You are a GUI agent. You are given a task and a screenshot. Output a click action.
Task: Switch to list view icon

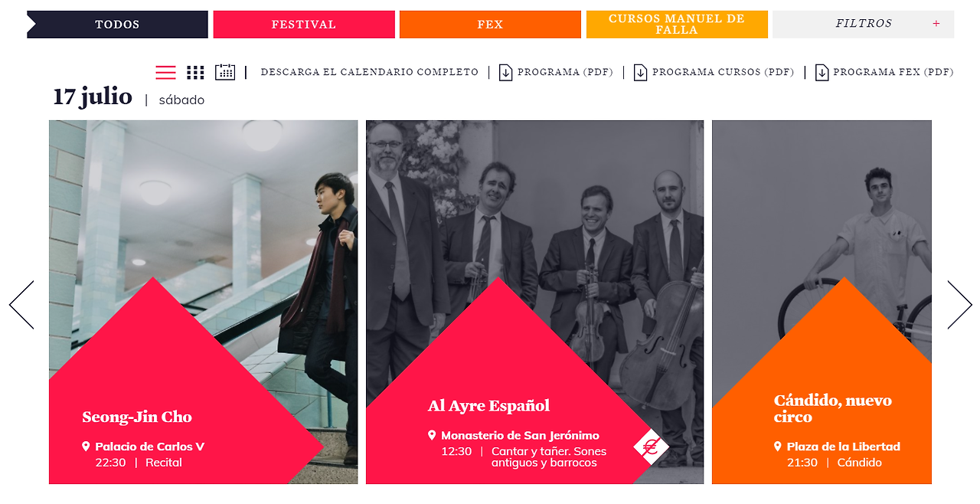click(165, 72)
